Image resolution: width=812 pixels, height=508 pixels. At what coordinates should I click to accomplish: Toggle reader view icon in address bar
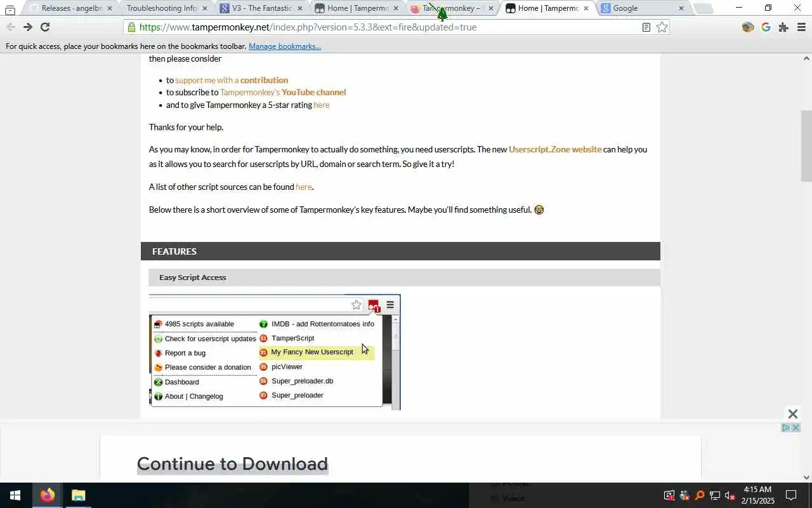[x=646, y=27]
